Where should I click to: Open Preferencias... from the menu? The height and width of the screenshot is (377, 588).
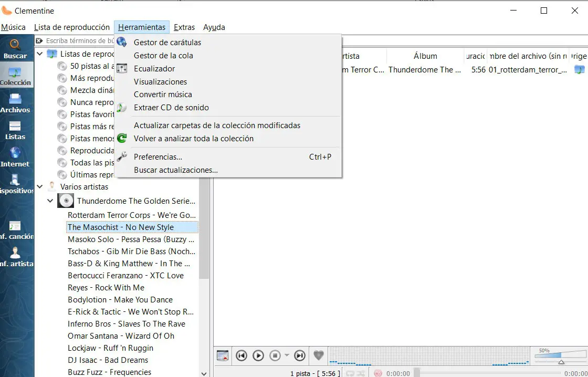point(228,157)
